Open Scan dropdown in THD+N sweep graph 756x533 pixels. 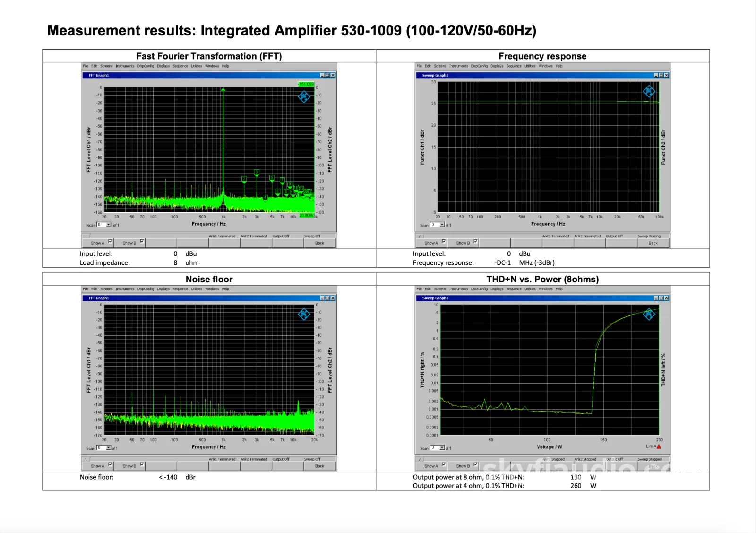tap(438, 448)
